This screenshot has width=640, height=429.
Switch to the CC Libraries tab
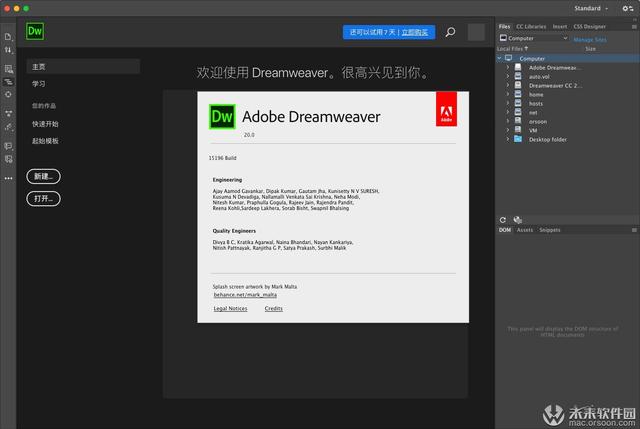pyautogui.click(x=531, y=27)
